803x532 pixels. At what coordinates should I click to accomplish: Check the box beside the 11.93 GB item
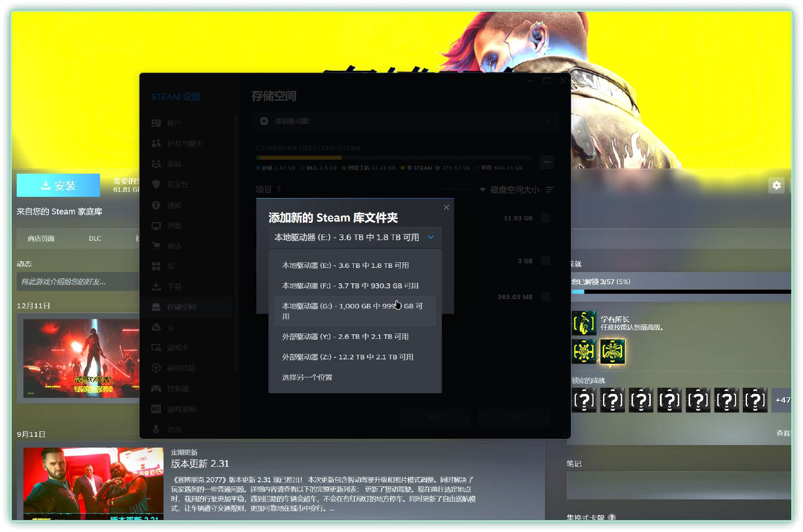pyautogui.click(x=545, y=218)
